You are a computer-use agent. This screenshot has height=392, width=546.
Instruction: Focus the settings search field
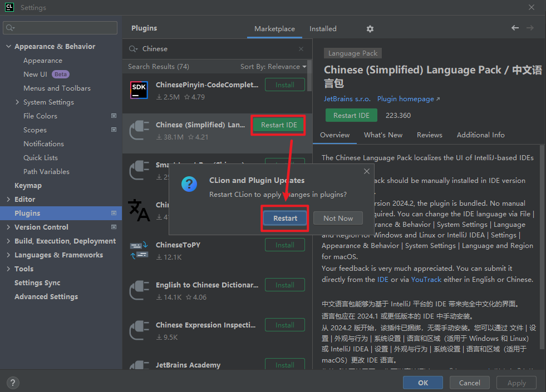pos(60,28)
